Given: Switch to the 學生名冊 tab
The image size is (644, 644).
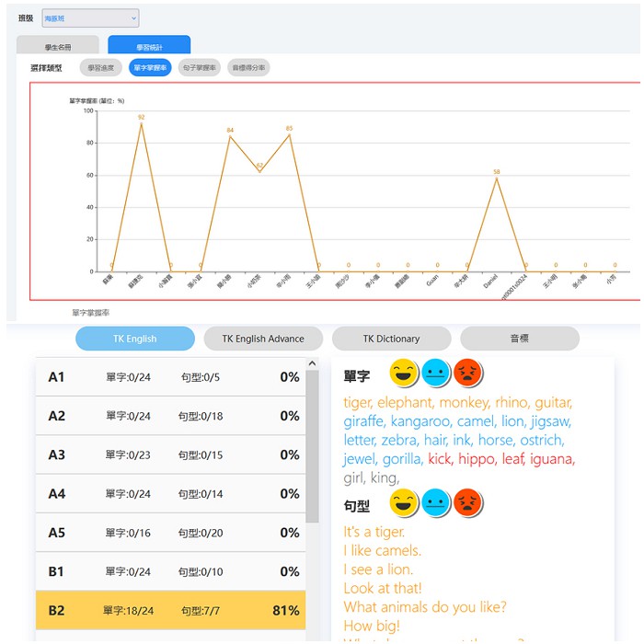Looking at the screenshot, I should tap(57, 45).
